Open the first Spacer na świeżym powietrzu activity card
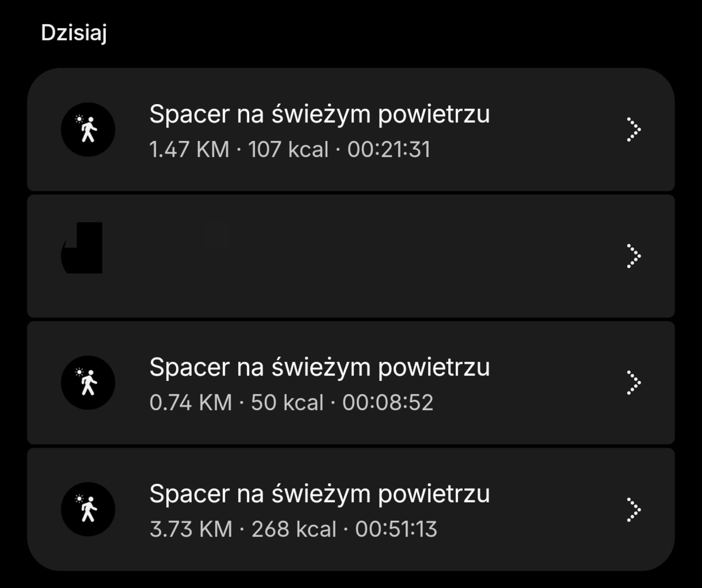The width and height of the screenshot is (702, 588). pyautogui.click(x=351, y=129)
